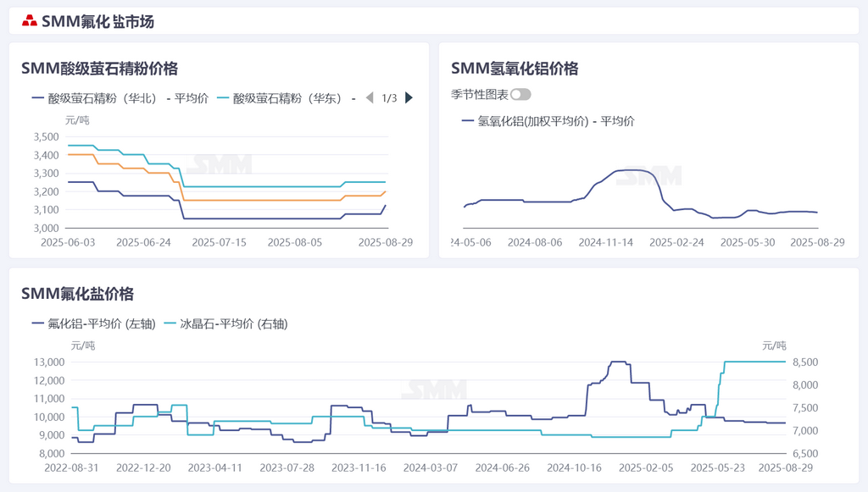Click the 3,400 axis value
Viewport: 868px width, 492px height.
[47, 155]
